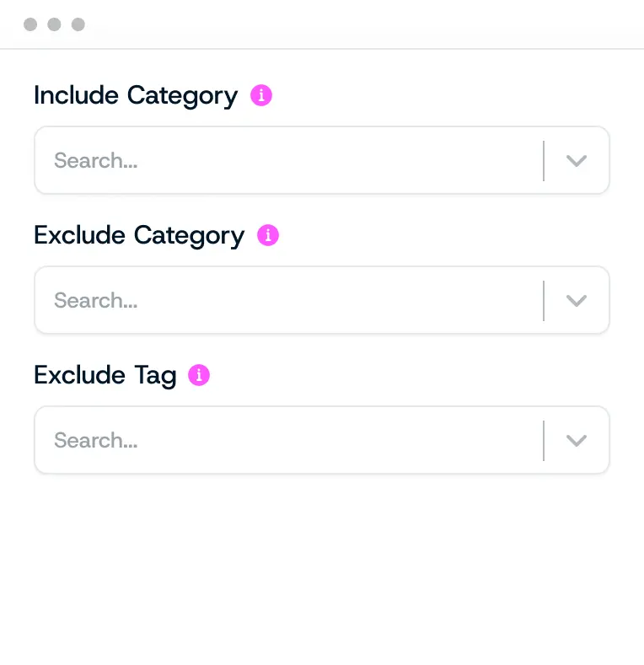Select the Exclude Tag search field
Viewport: 644px width, 665px height.
(287, 441)
